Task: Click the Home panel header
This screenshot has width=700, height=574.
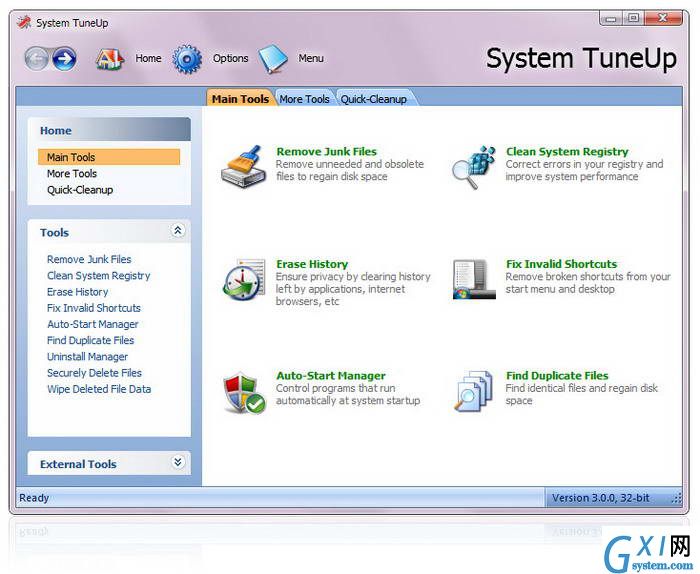Action: pyautogui.click(x=109, y=130)
